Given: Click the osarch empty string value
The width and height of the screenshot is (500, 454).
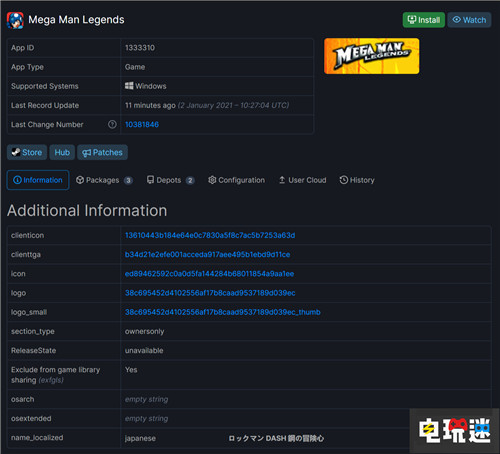Looking at the screenshot, I should (x=146, y=399).
